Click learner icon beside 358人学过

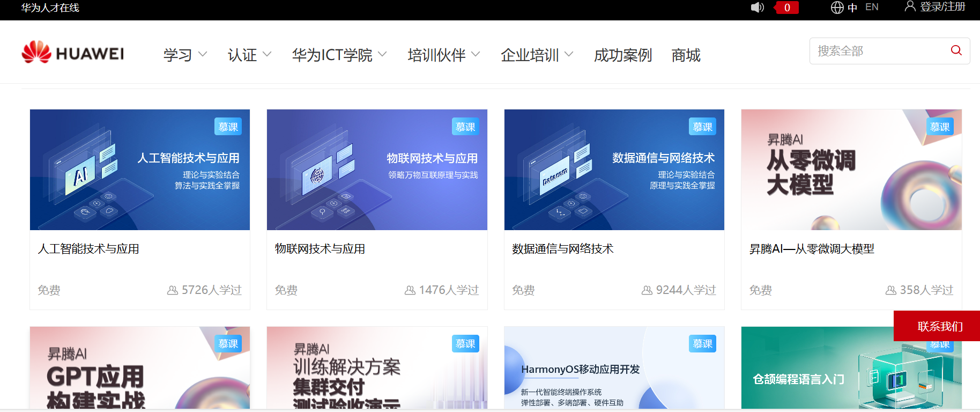891,290
